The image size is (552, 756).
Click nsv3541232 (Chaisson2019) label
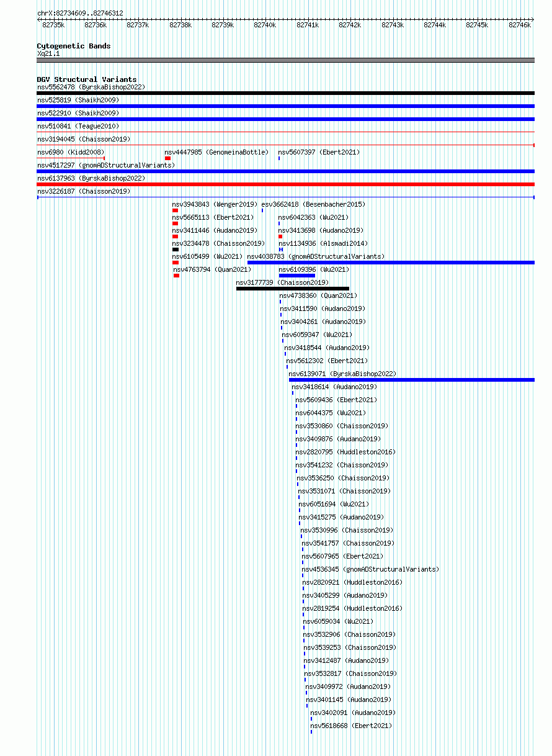click(x=342, y=465)
